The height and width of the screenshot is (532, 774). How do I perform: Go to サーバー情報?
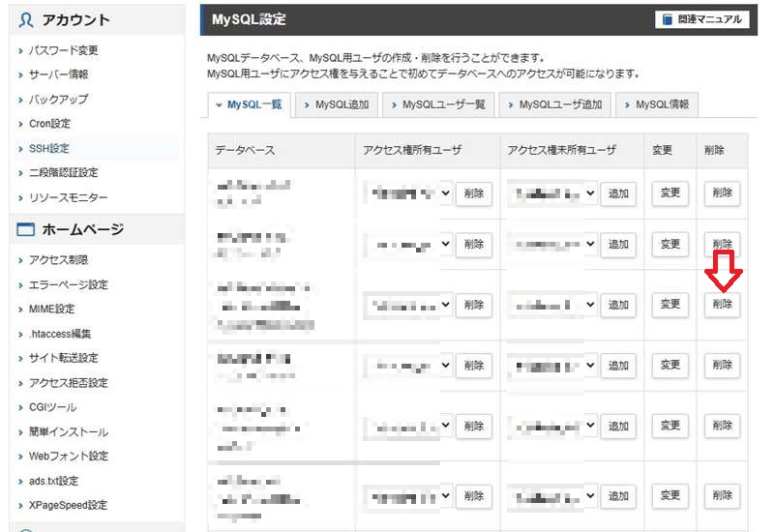tap(58, 74)
